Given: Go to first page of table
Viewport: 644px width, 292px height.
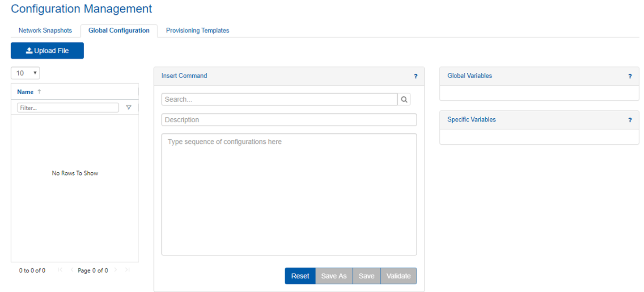Looking at the screenshot, I should [60, 270].
